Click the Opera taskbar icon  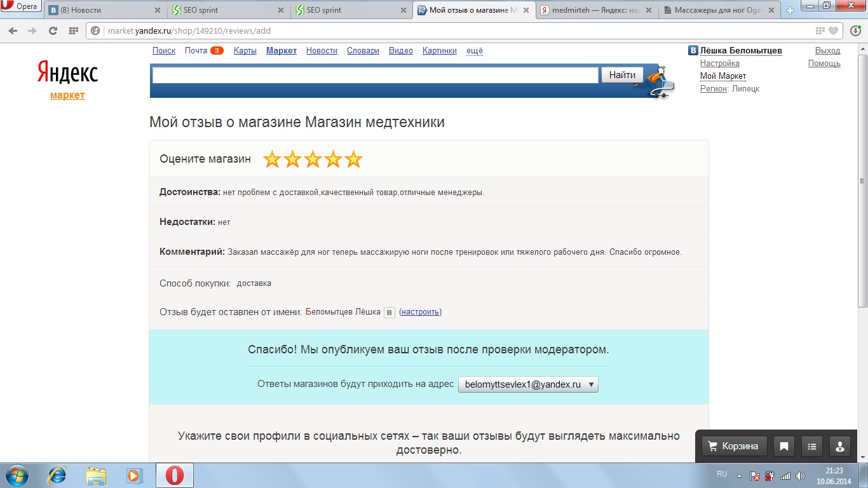click(175, 475)
